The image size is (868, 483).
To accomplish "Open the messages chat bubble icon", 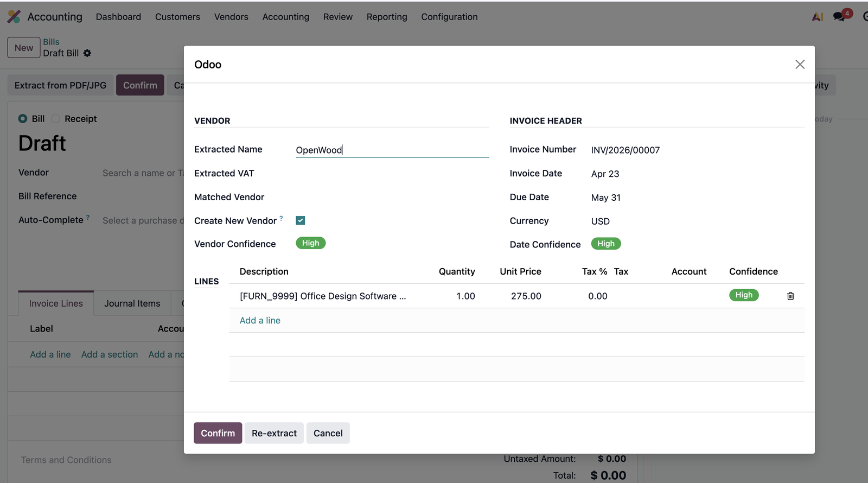I will pyautogui.click(x=839, y=16).
